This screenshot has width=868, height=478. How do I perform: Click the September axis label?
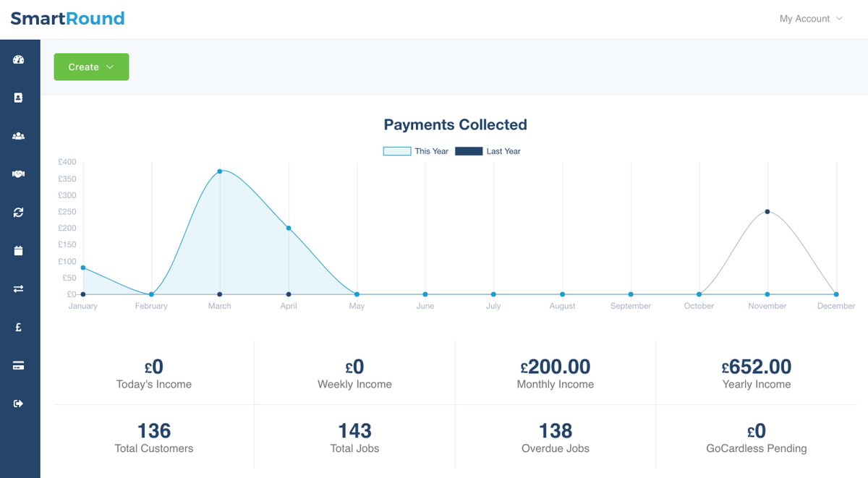pos(631,306)
